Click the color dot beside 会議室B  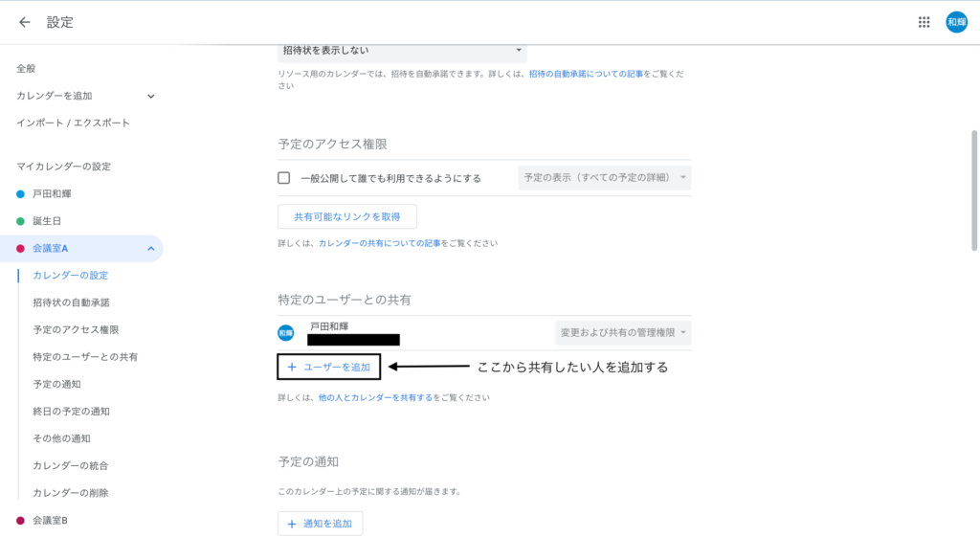tap(21, 520)
